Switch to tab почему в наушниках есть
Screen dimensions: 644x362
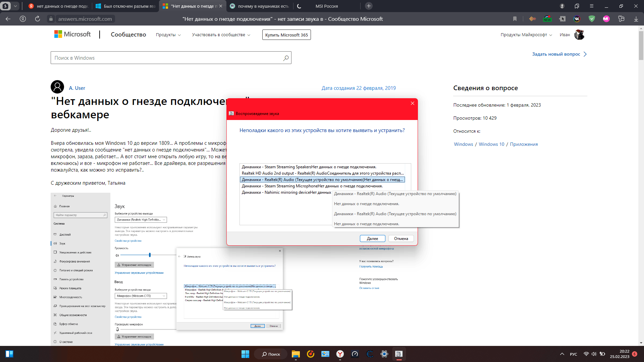coord(259,6)
